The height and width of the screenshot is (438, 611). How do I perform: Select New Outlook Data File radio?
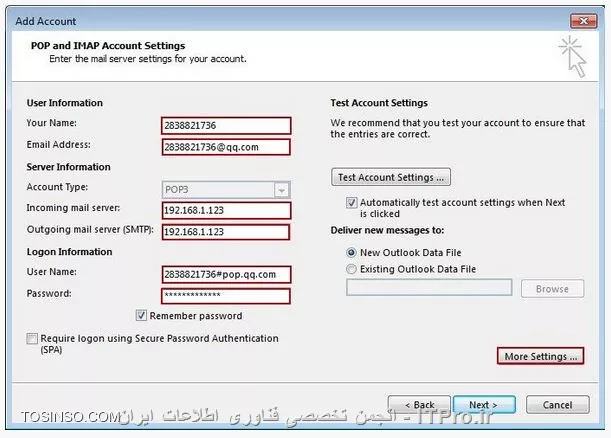point(351,253)
